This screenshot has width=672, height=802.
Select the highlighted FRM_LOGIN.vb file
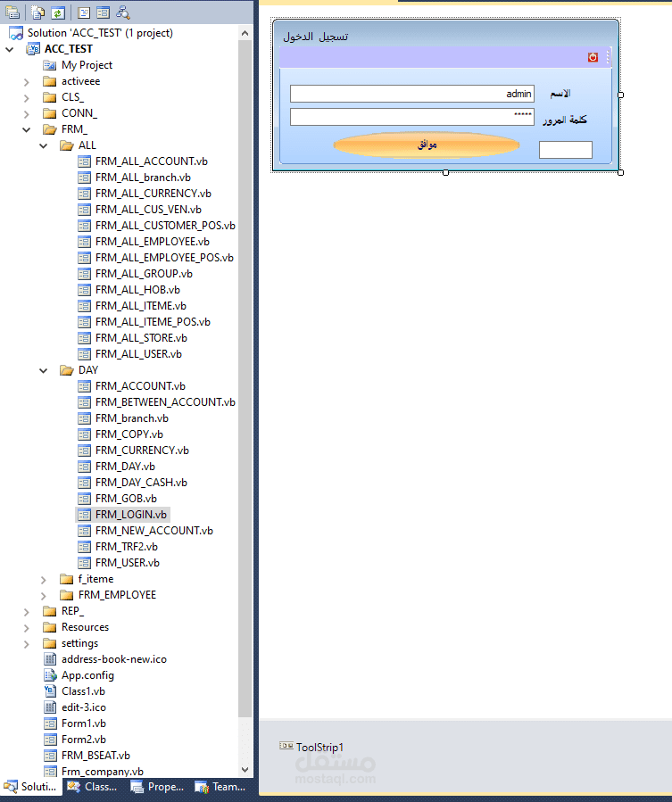[131, 515]
